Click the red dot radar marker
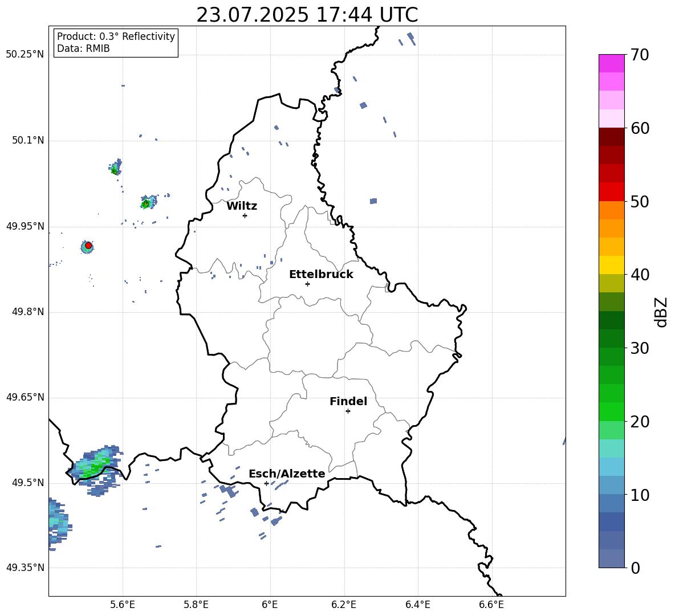The height and width of the screenshot is (616, 675). [88, 246]
